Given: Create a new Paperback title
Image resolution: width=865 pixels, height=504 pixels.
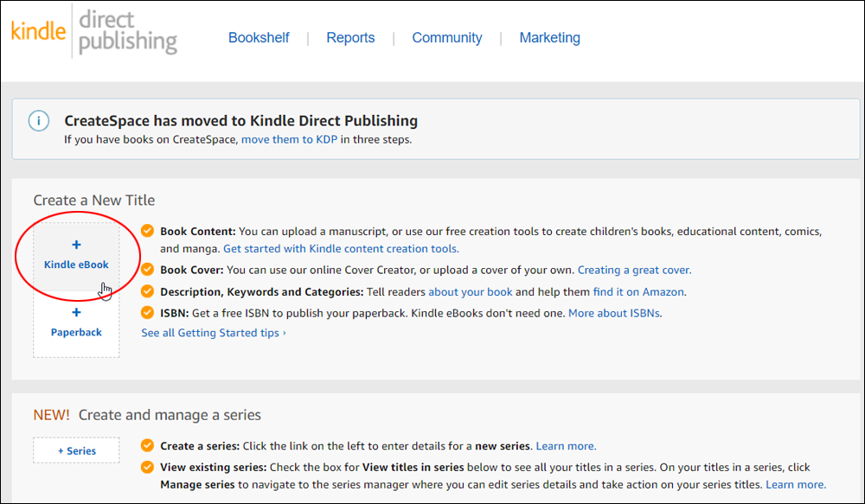Looking at the screenshot, I should [76, 323].
